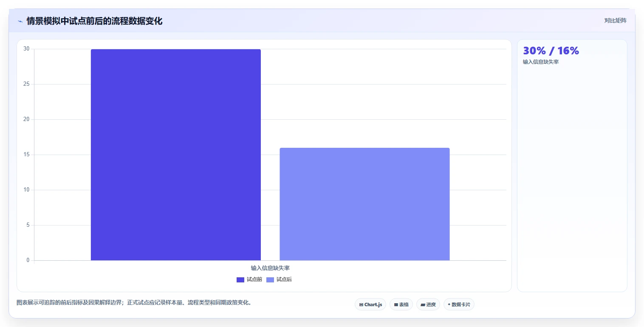Viewport: 644px width, 327px height.
Task: Select the Chart.js tag
Action: pos(370,304)
